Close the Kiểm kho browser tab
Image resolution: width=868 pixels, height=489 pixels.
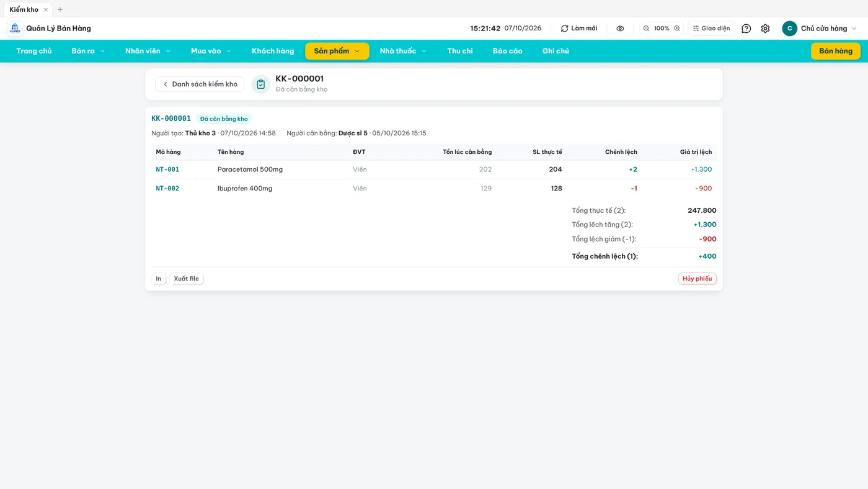pyautogui.click(x=46, y=9)
